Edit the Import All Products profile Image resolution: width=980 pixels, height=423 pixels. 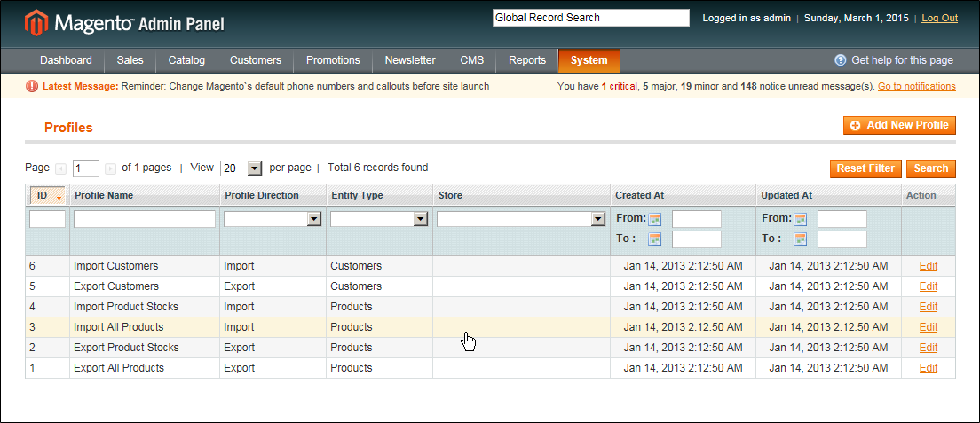click(x=929, y=327)
